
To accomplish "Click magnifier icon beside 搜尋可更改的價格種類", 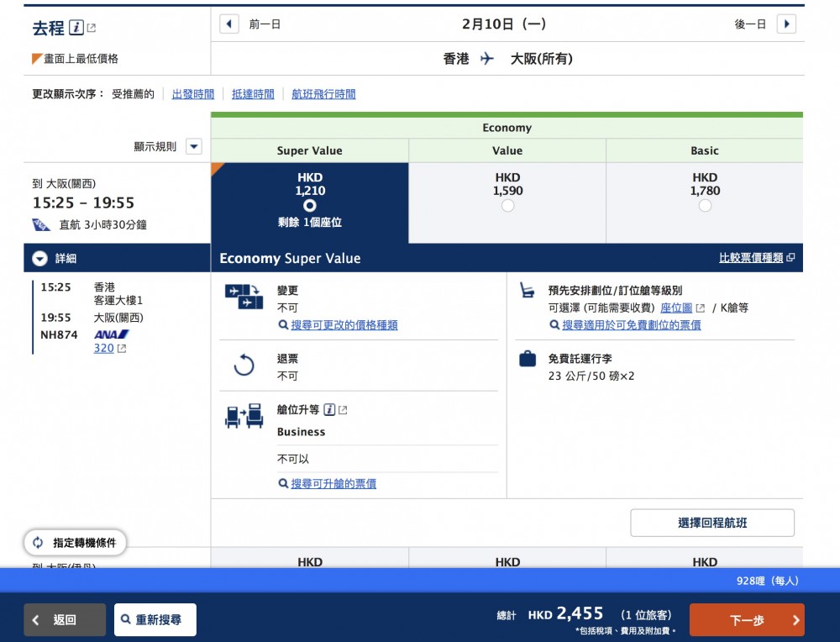I will pyautogui.click(x=283, y=324).
